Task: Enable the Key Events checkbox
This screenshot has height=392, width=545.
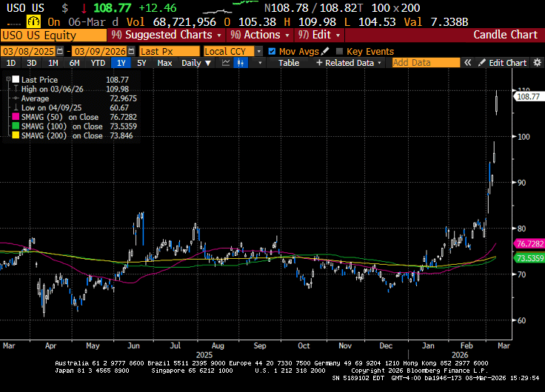Action: pos(340,51)
